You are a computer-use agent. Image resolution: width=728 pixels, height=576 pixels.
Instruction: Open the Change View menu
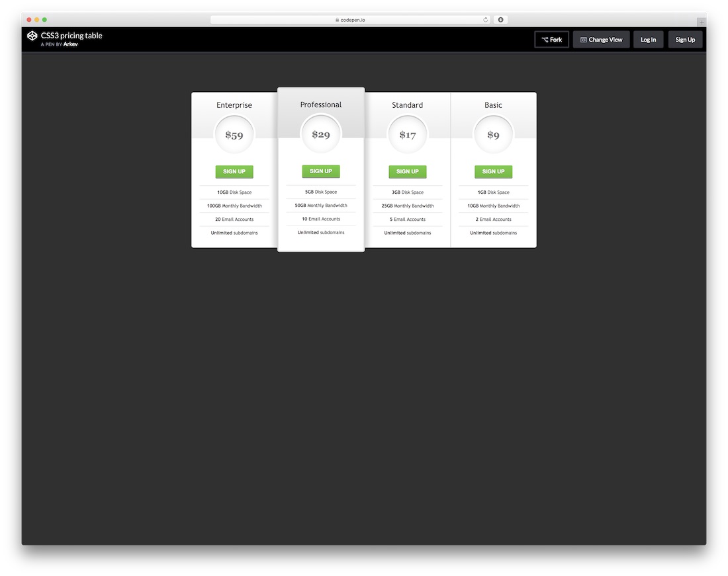pos(601,40)
